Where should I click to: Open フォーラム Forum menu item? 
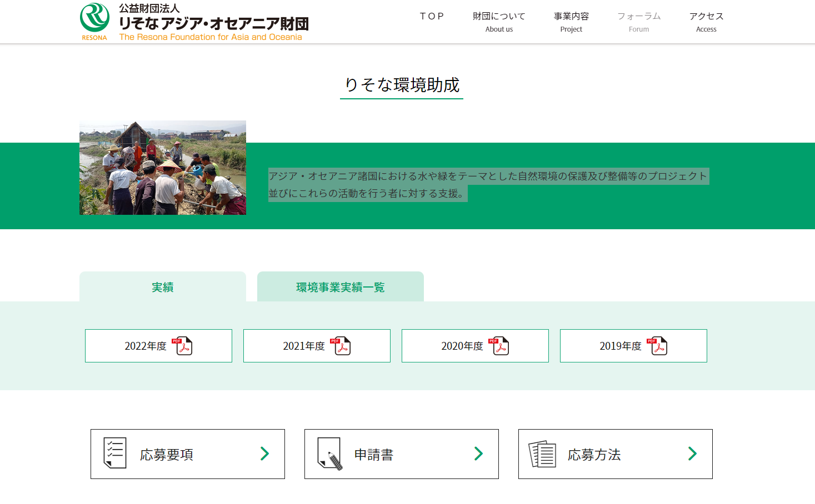(x=639, y=22)
